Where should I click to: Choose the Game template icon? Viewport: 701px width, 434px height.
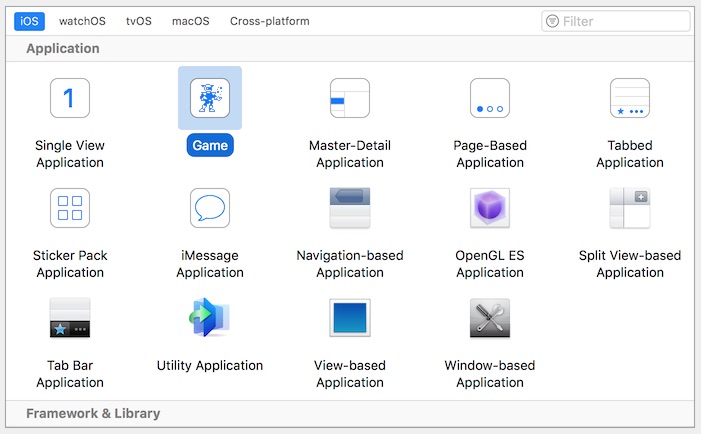tap(210, 98)
